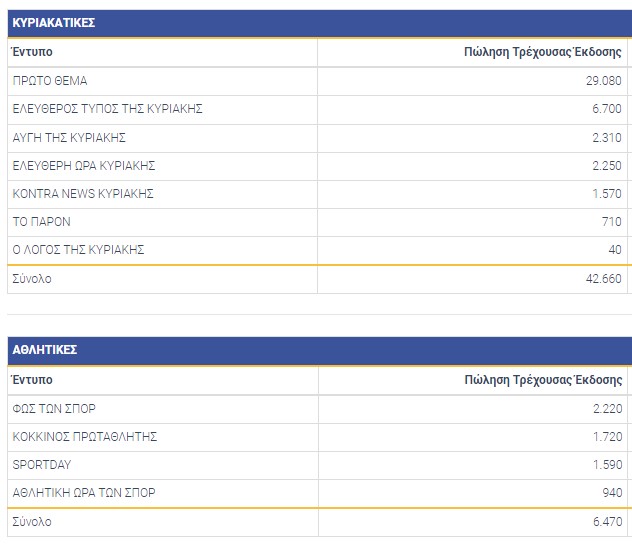Click Έντυπο column header in ΚΥΡΙΑΚΑΤΙΚΕΣ table
This screenshot has width=632, height=552.
pos(32,52)
